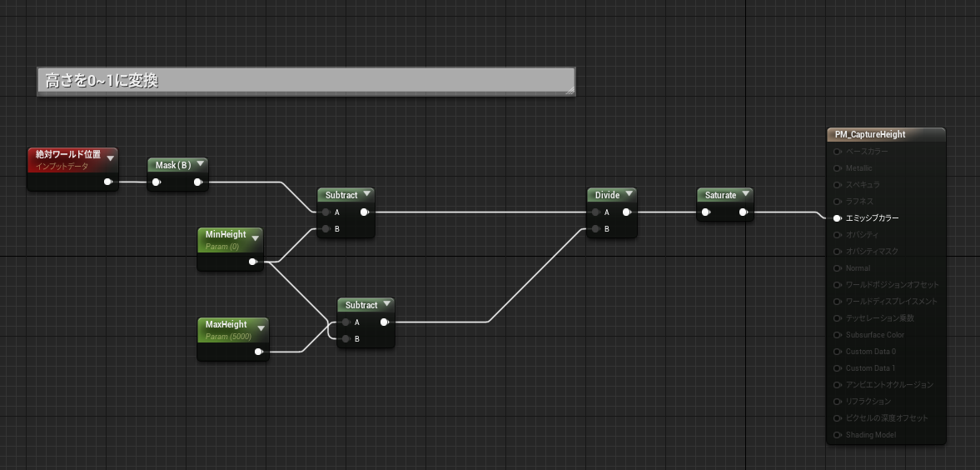This screenshot has width=980, height=470.
Task: Expand the Mask (B) node preview arrow
Action: [x=200, y=165]
